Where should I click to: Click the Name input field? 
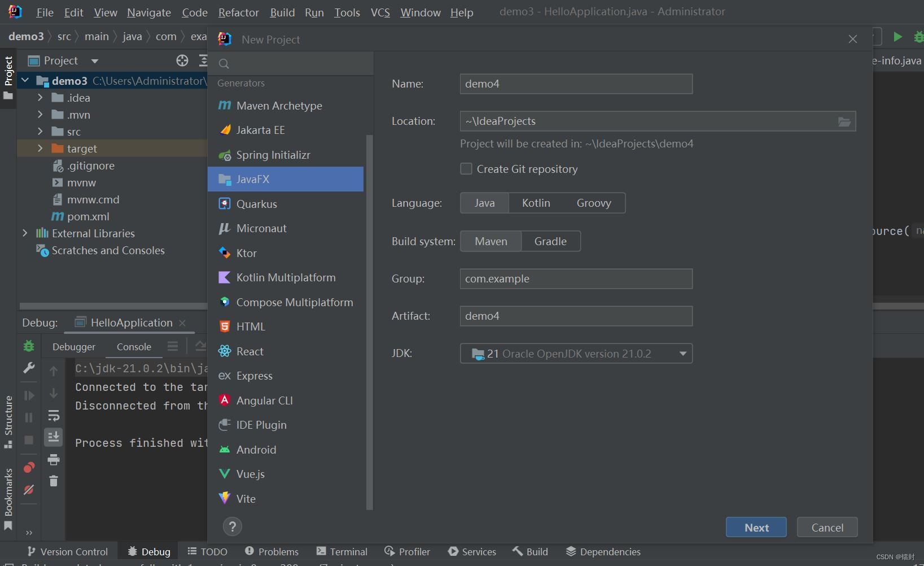pyautogui.click(x=576, y=84)
